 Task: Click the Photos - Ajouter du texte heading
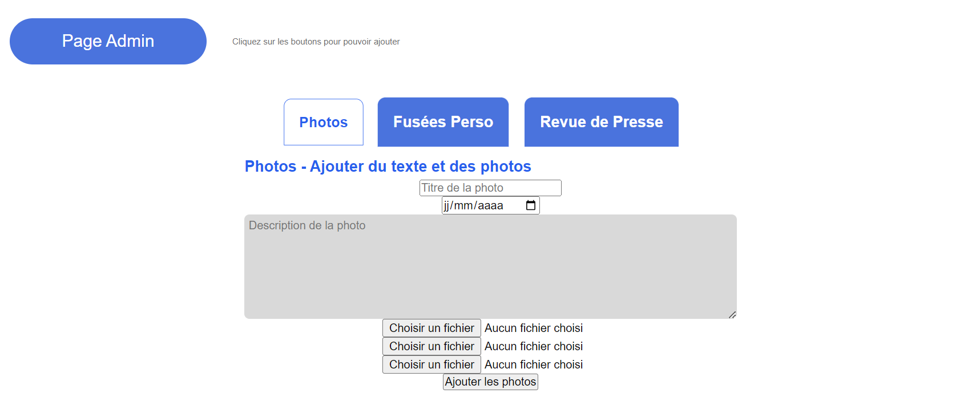pyautogui.click(x=388, y=166)
